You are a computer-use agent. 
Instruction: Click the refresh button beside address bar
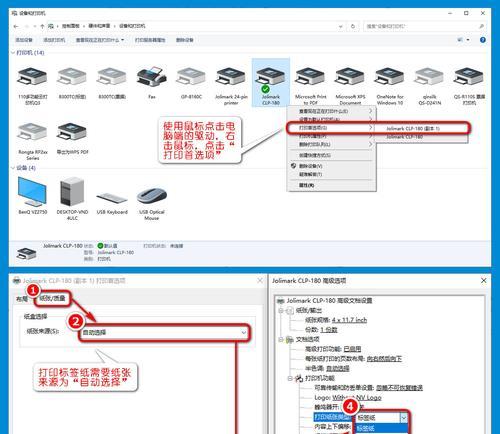[353, 26]
